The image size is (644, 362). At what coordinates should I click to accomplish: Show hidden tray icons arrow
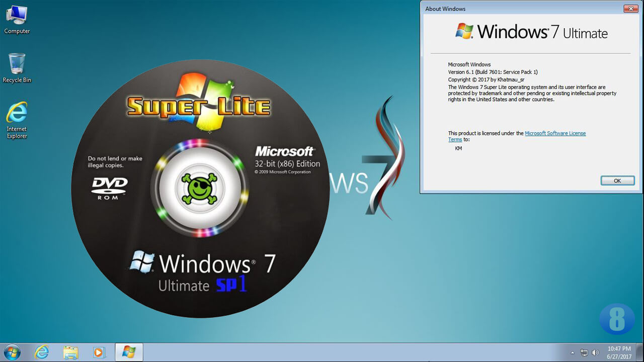[573, 352]
